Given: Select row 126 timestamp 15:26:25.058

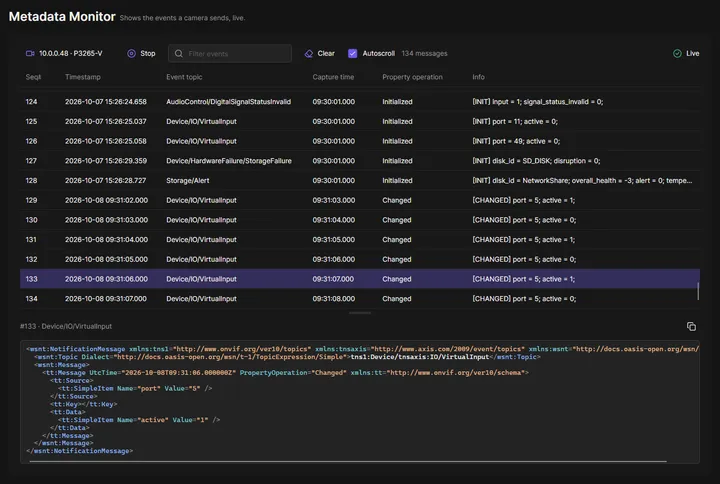Looking at the screenshot, I should tap(360, 141).
